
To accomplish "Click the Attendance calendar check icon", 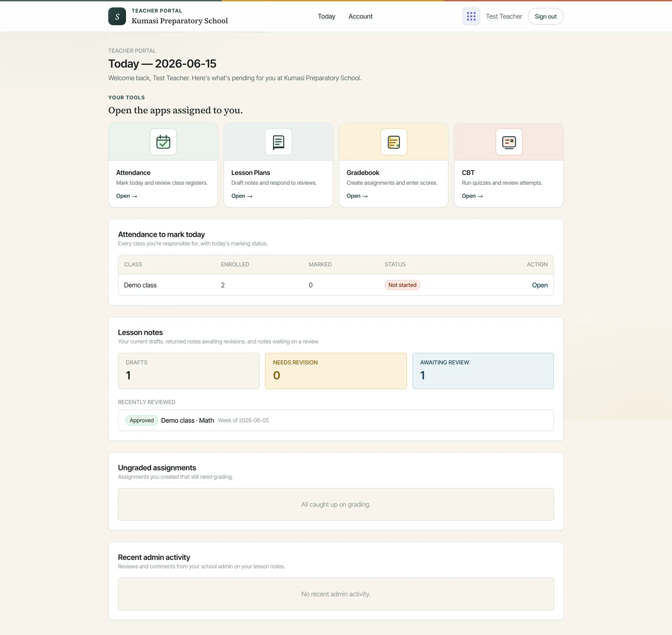I will [163, 142].
